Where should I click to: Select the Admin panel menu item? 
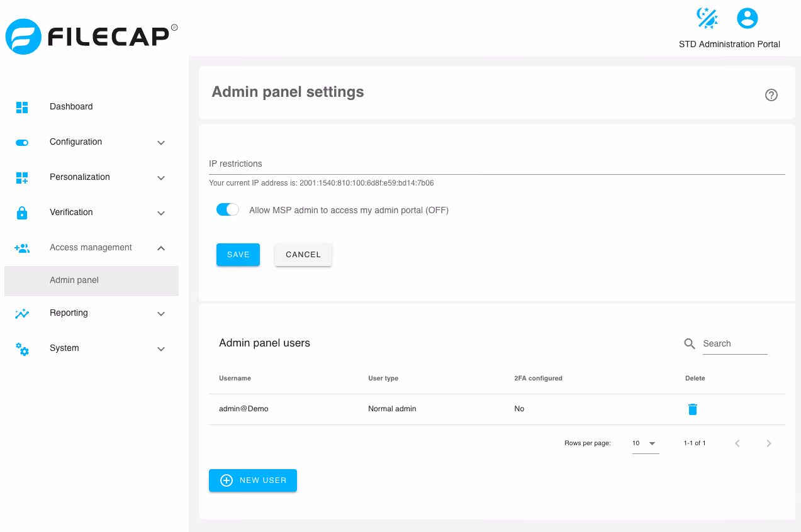[x=92, y=280]
